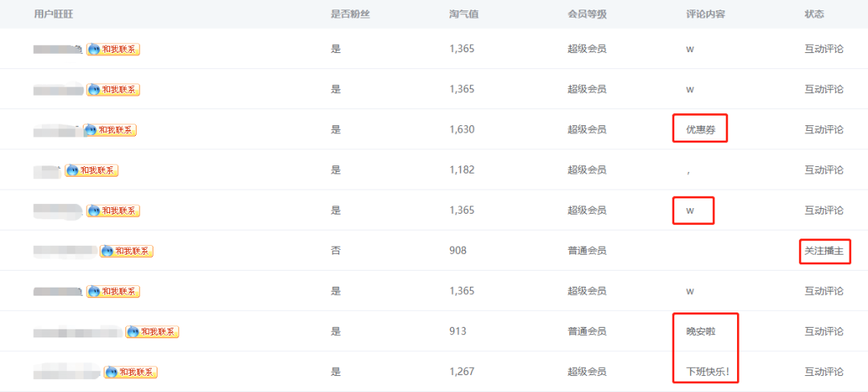Viewport: 868px width, 392px height.
Task: Click 和我联系 icon in the 1,630 row
Action: point(109,130)
